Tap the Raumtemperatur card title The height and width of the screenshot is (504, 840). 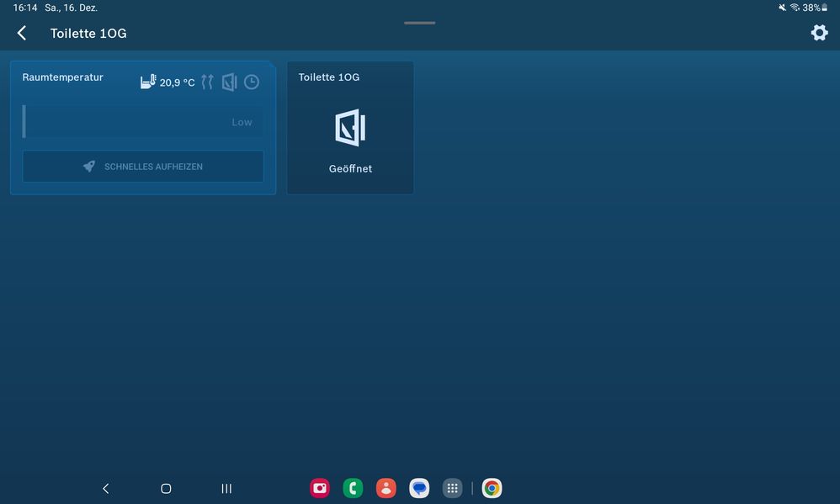63,77
